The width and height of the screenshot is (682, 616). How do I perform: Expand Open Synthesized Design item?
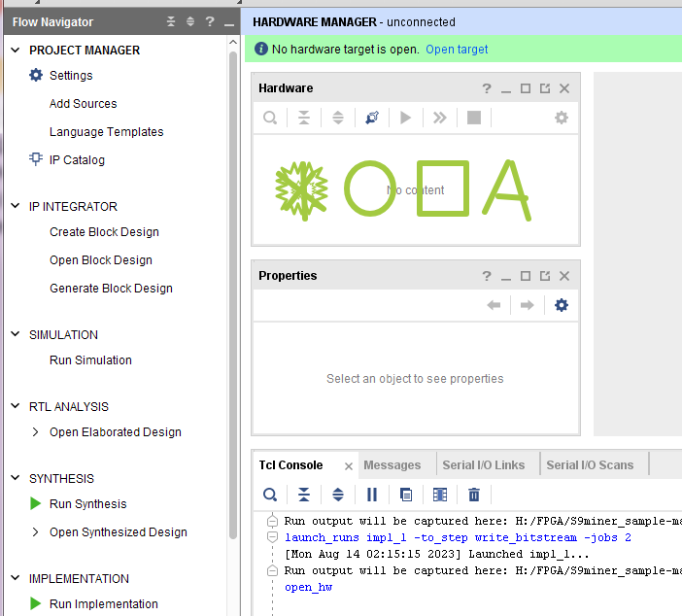(35, 532)
